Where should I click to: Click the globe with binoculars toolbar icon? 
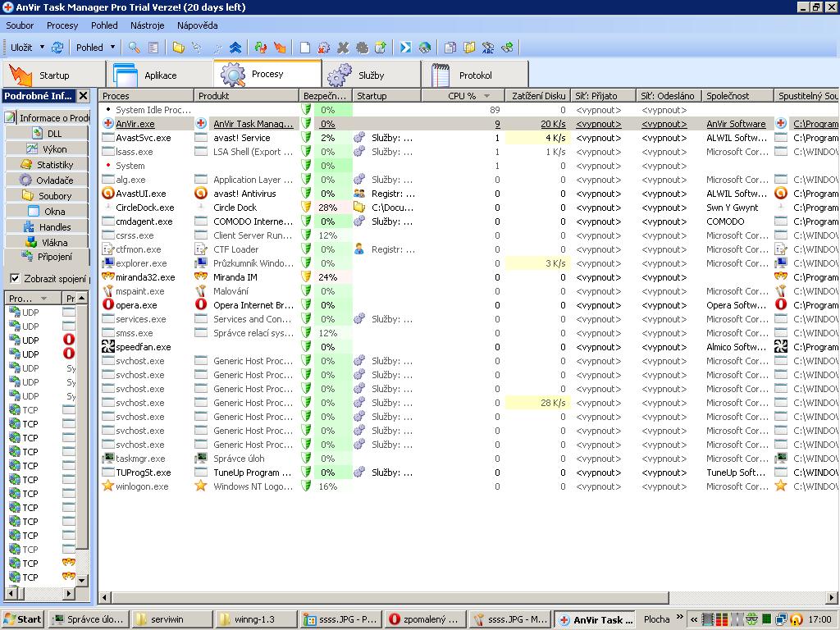425,48
